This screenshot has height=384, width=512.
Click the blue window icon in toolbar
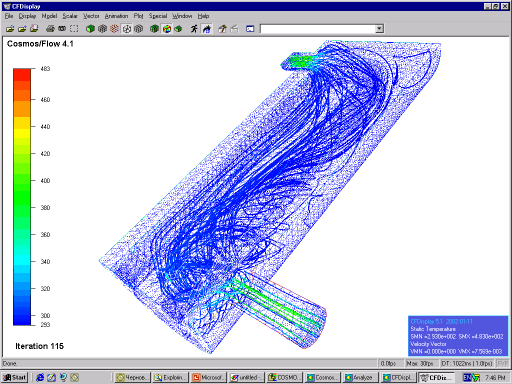point(250,29)
